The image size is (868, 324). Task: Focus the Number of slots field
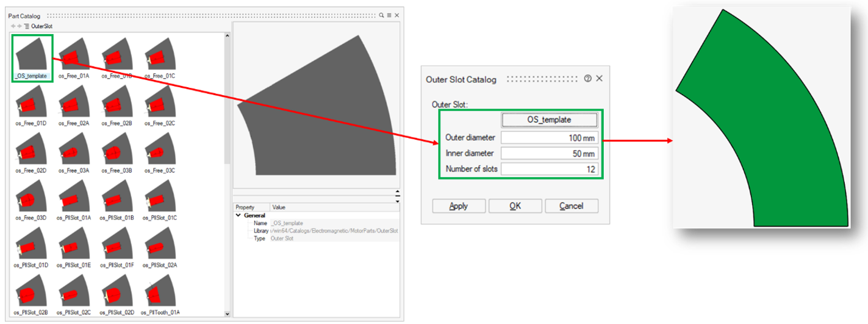tap(549, 169)
